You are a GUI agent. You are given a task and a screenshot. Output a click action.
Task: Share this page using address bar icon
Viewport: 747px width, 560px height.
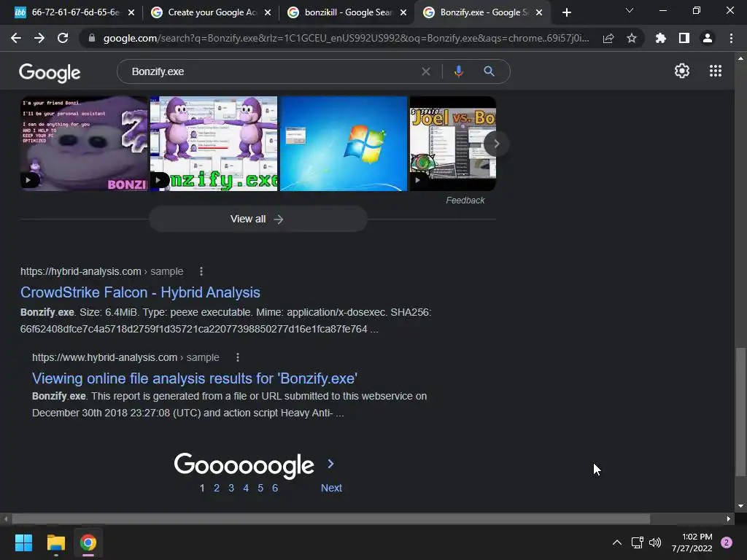[608, 39]
